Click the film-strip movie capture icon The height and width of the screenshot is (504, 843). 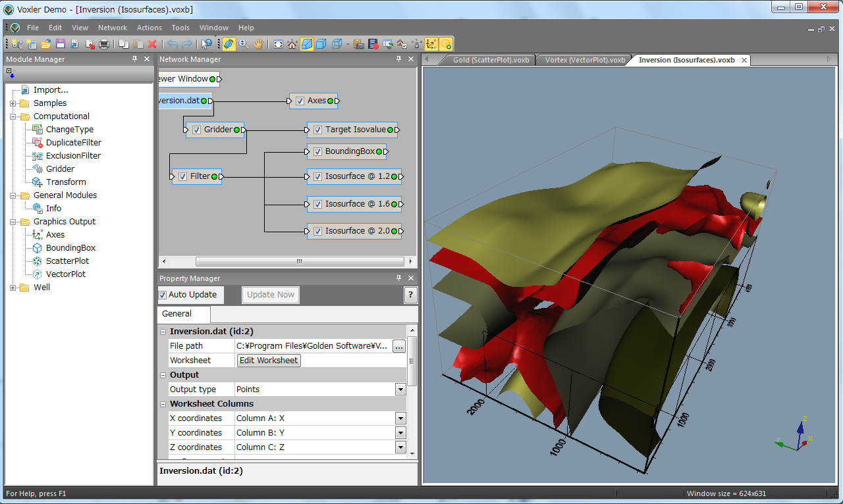tap(373, 44)
